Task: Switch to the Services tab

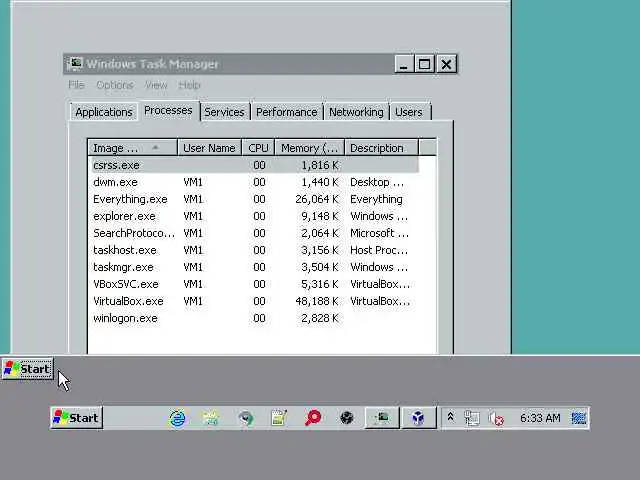Action: [224, 112]
